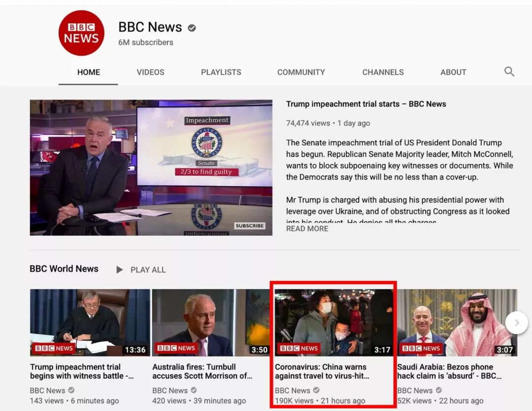532x411 pixels.
Task: Click verified badge under the Saudi Arabia video
Action: [439, 390]
